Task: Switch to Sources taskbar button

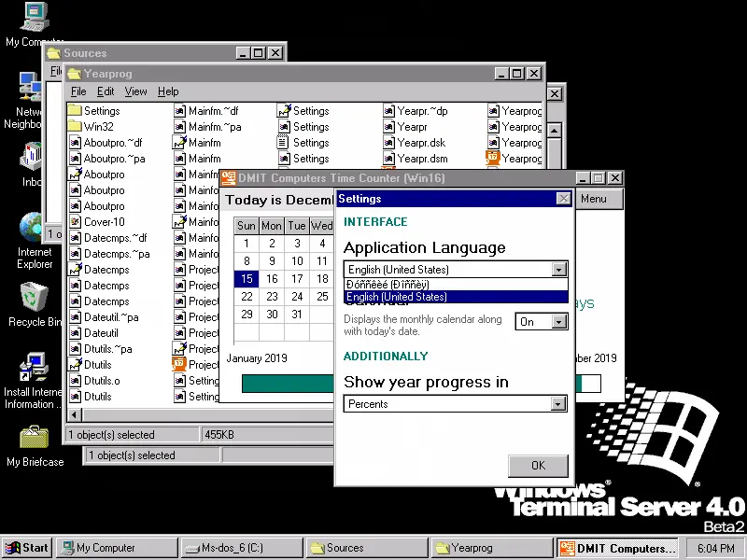Action: (367, 548)
